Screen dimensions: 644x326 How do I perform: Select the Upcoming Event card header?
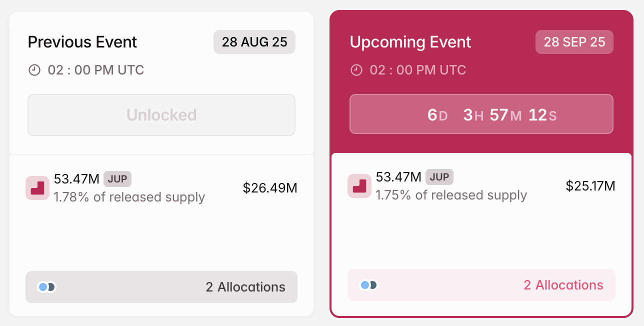410,42
